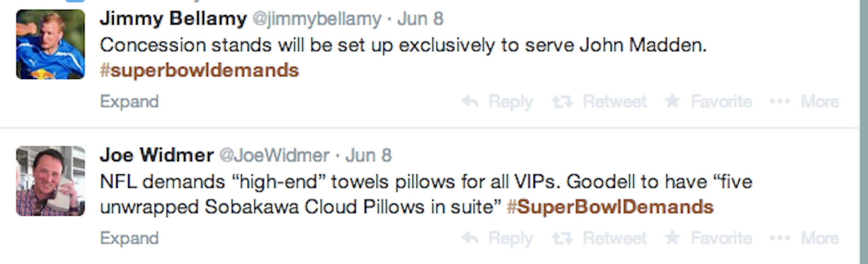Open More dots menu on Jimmy Bellamy's tweet
The height and width of the screenshot is (264, 868).
[x=780, y=102]
